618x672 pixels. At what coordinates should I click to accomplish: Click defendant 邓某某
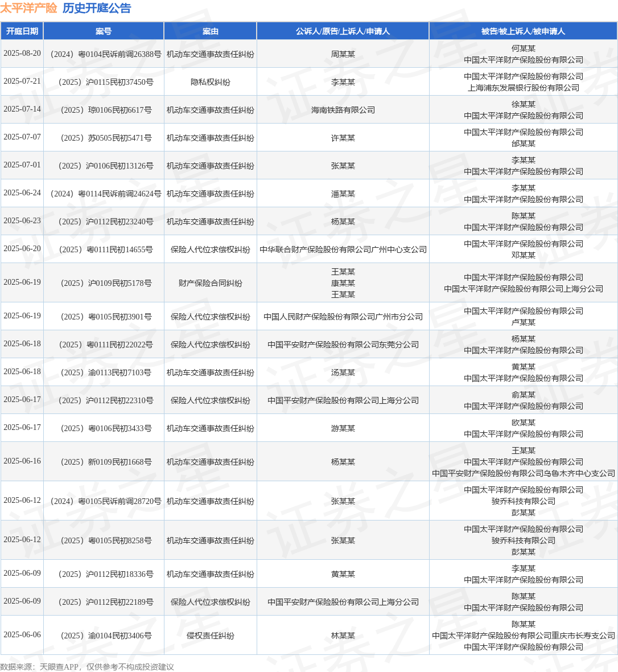pos(524,255)
